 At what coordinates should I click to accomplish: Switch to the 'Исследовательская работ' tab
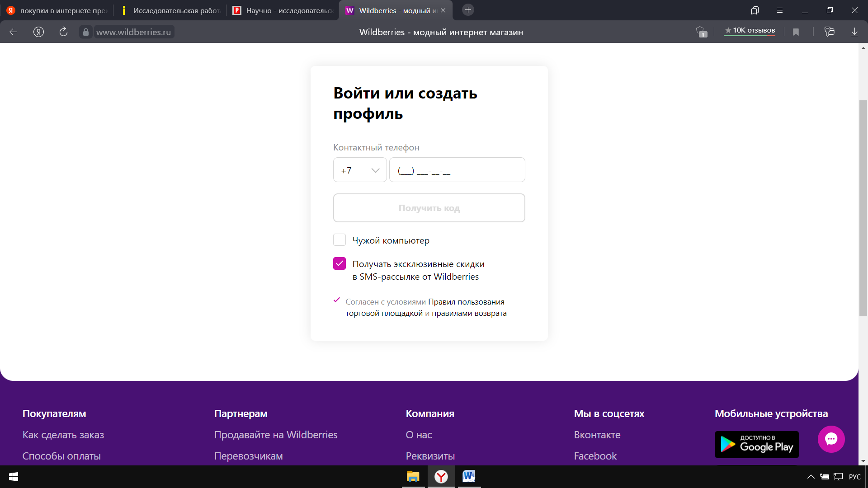coord(170,10)
